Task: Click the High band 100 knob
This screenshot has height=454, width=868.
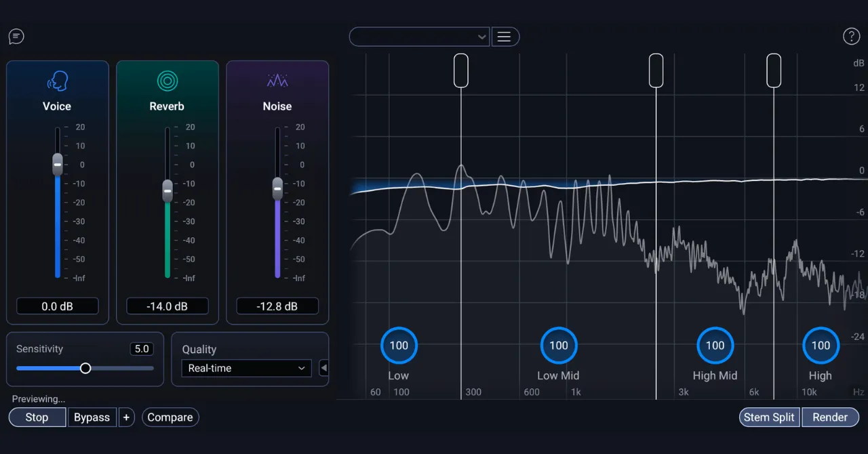Action: [821, 346]
